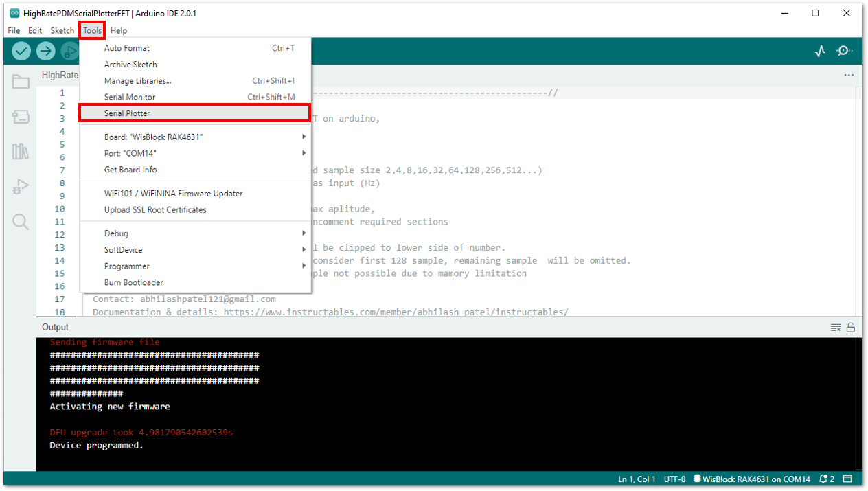Toggle bottom panel icon in status bar

pos(847,479)
